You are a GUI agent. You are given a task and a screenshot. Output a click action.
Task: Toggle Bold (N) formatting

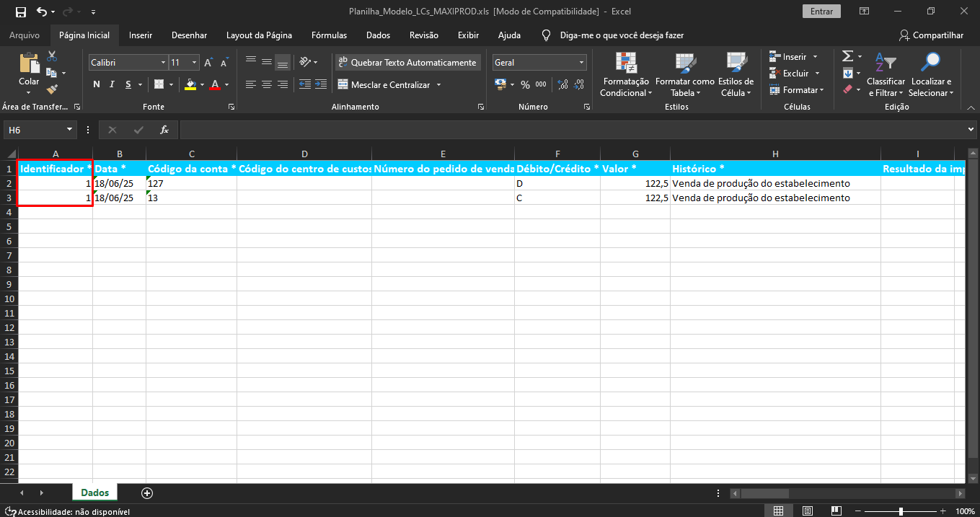pyautogui.click(x=97, y=85)
